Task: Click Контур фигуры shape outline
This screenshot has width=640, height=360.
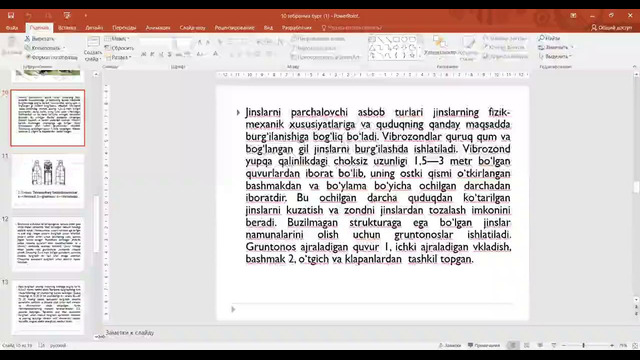Action: pyautogui.click(x=504, y=47)
